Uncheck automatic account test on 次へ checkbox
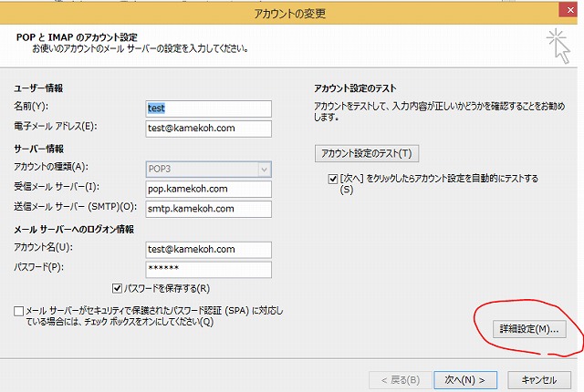584x392 pixels. tap(333, 180)
